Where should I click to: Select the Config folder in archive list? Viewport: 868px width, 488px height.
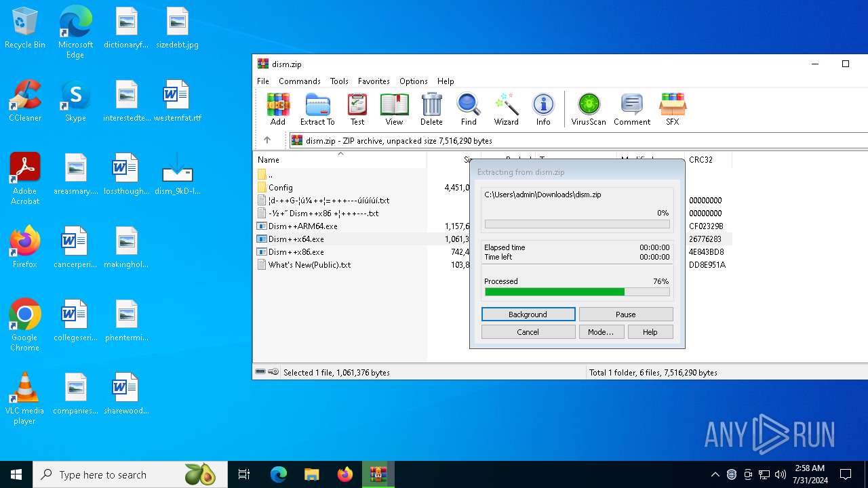click(281, 187)
